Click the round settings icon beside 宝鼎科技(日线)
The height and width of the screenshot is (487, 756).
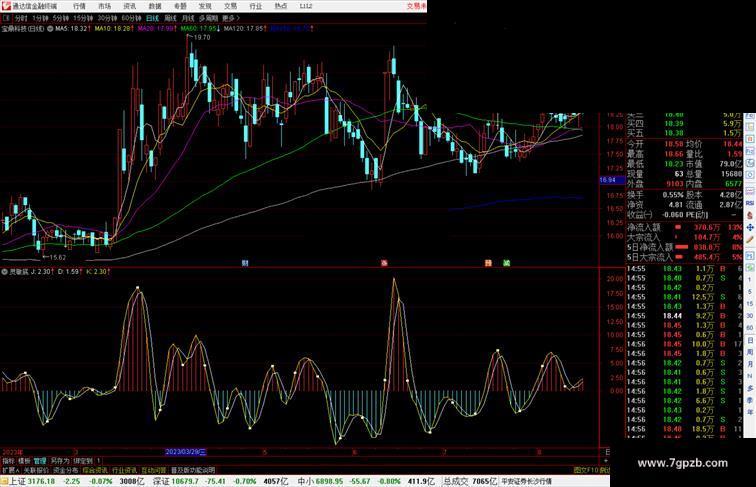click(x=50, y=29)
